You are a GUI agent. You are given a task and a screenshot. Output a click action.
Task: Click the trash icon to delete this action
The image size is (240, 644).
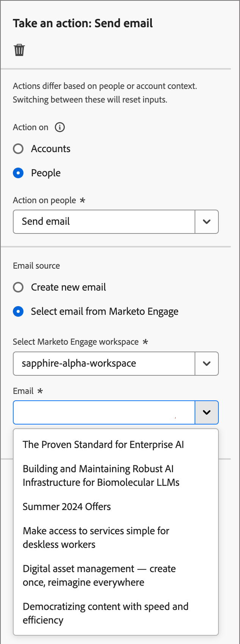[x=19, y=49]
